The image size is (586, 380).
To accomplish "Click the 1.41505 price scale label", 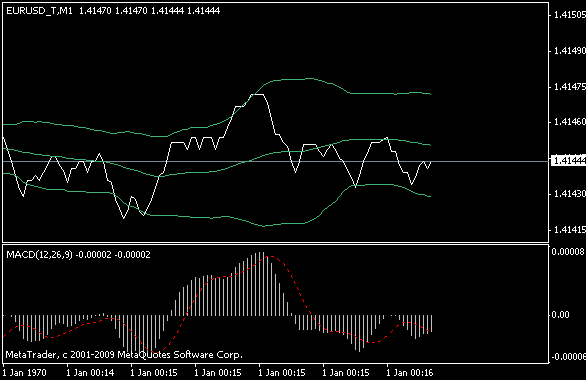I will coord(570,15).
